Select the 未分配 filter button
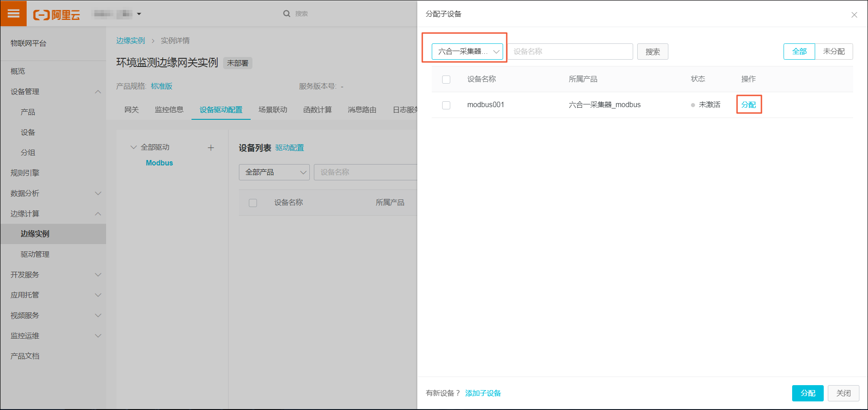Viewport: 868px width, 410px height. click(834, 52)
